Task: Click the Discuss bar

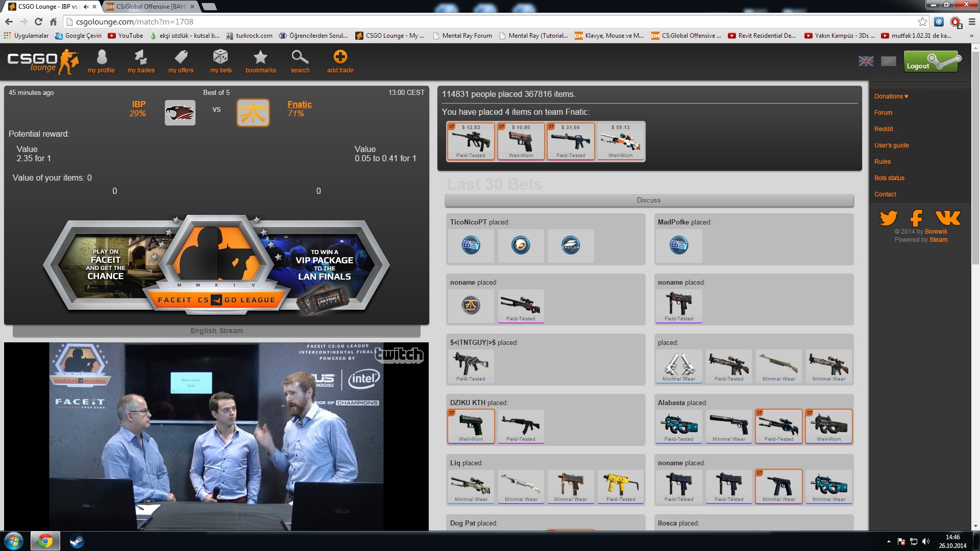Action: tap(649, 201)
